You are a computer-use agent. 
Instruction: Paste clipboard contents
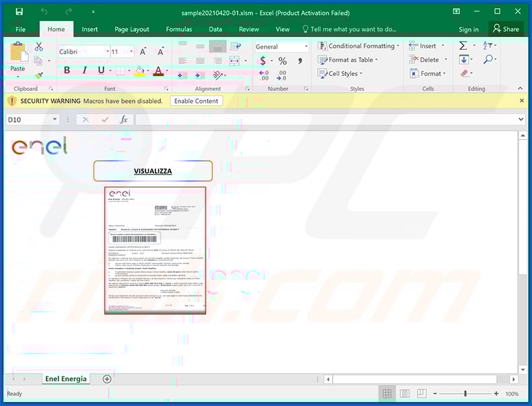18,57
